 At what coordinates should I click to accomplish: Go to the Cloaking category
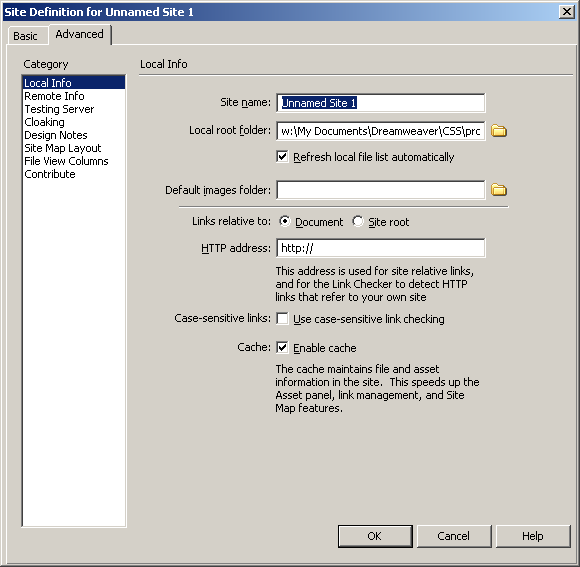point(44,122)
